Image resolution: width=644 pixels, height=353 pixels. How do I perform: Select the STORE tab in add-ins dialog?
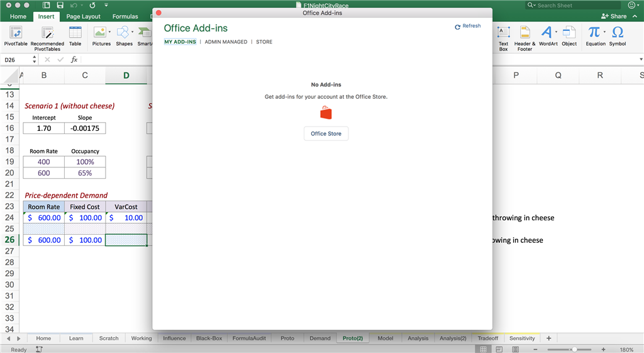click(264, 42)
